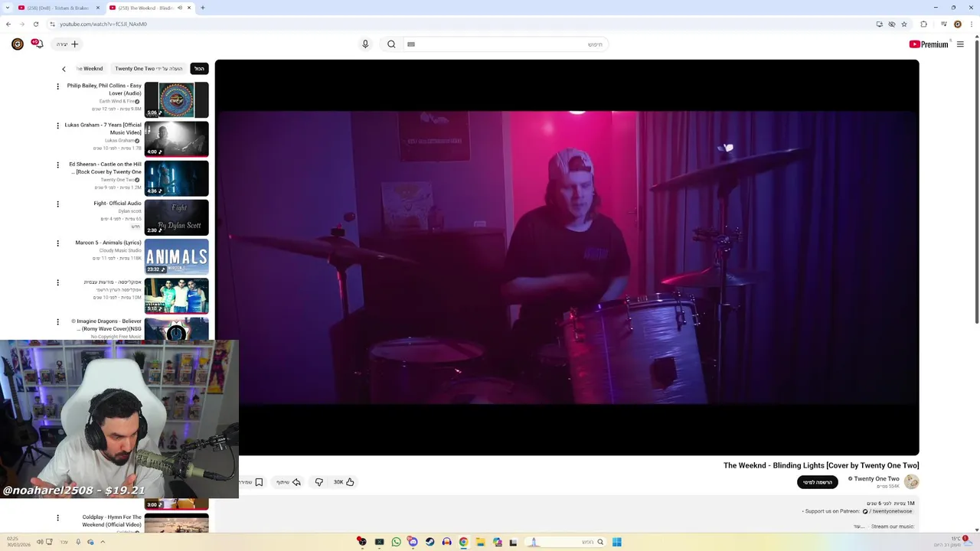Open the Chrome profile avatar
This screenshot has width=980, height=551.
point(957,24)
